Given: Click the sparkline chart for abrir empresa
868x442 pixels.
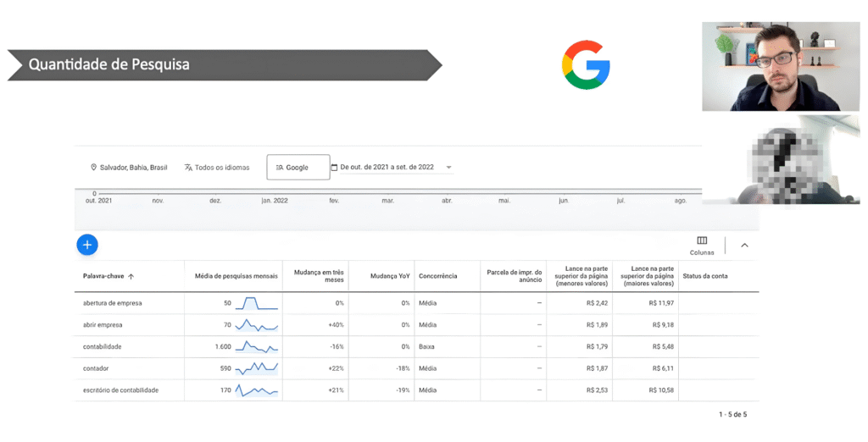Looking at the screenshot, I should pyautogui.click(x=256, y=325).
